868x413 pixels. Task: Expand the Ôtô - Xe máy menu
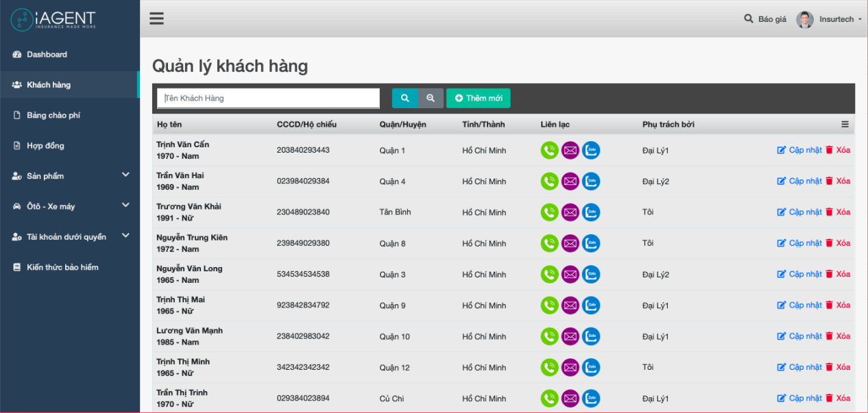pos(125,205)
